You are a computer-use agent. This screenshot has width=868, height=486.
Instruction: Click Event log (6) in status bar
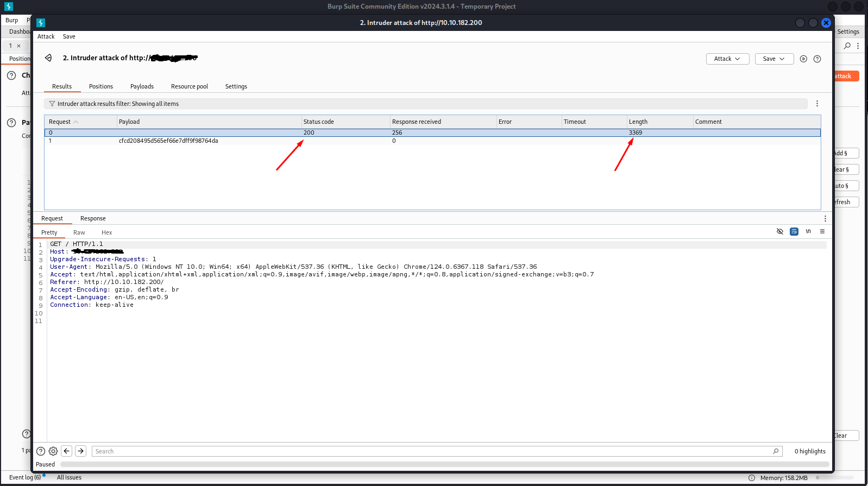coord(25,477)
